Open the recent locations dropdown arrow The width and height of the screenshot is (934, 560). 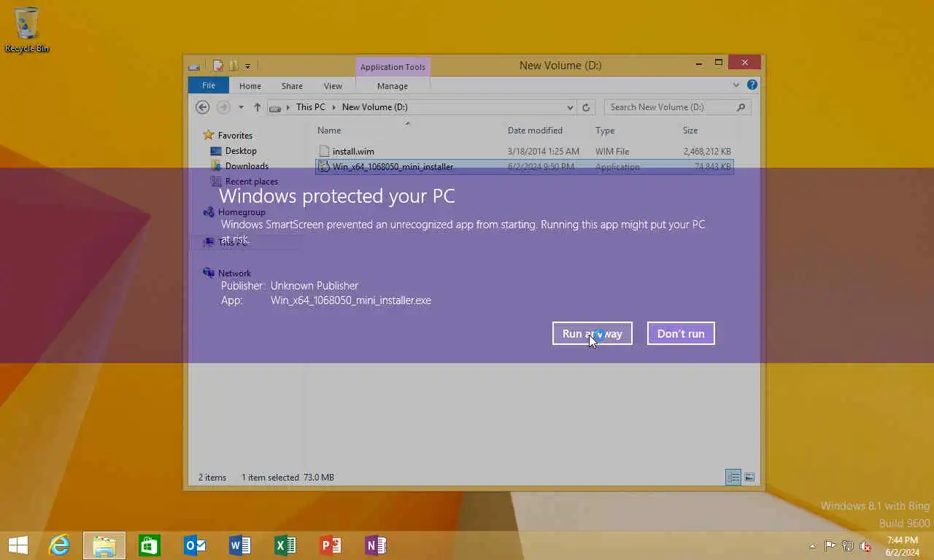241,107
